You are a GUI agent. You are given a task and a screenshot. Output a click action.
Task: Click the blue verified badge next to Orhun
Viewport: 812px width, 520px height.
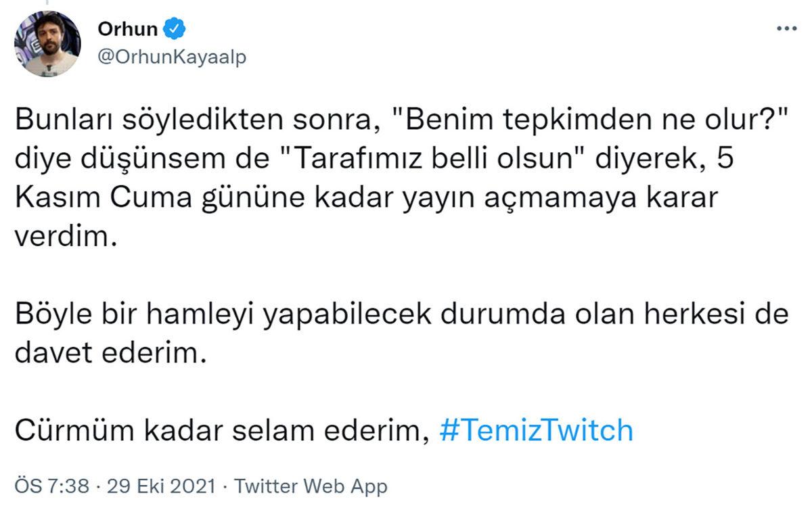tap(175, 28)
